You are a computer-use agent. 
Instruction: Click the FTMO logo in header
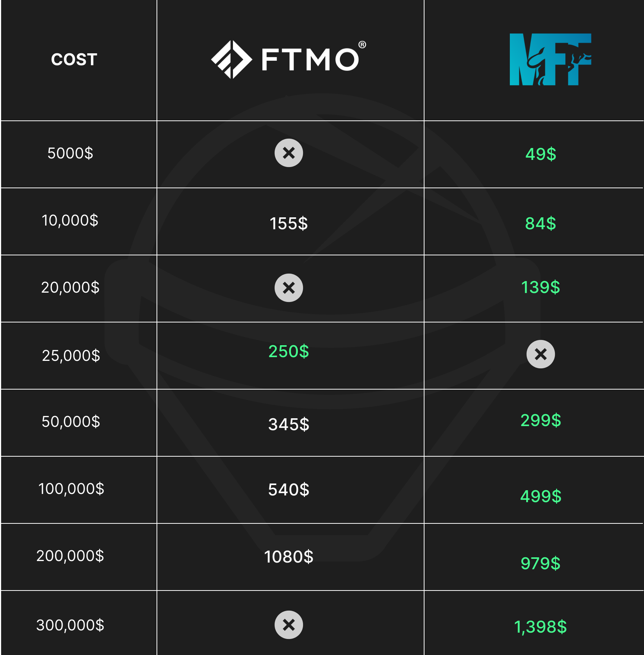tap(288, 60)
